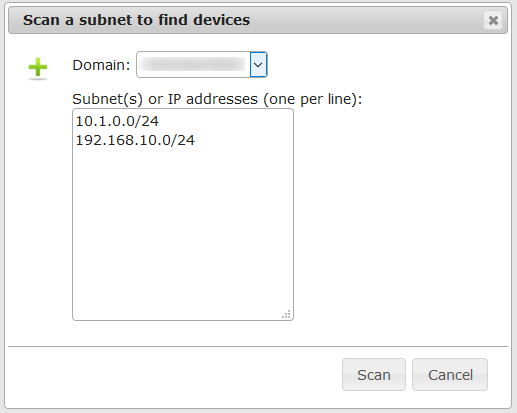Focus the subnets text area
The image size is (517, 413).
(x=183, y=214)
